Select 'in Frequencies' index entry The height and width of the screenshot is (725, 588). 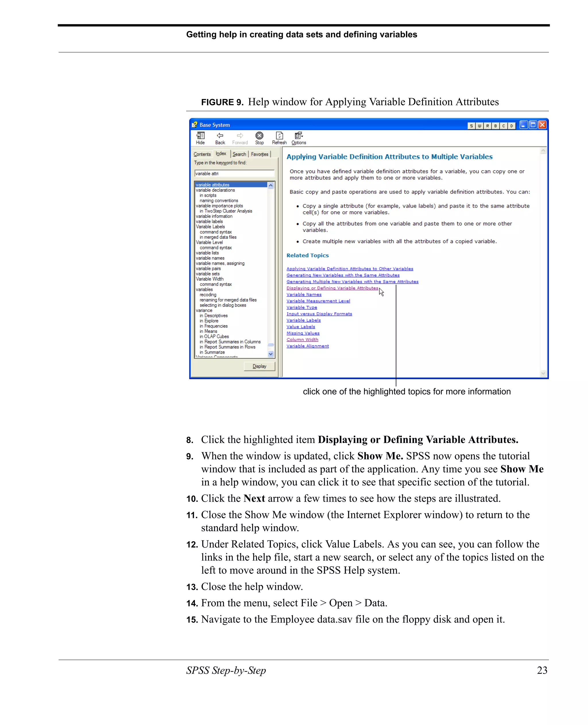214,326
